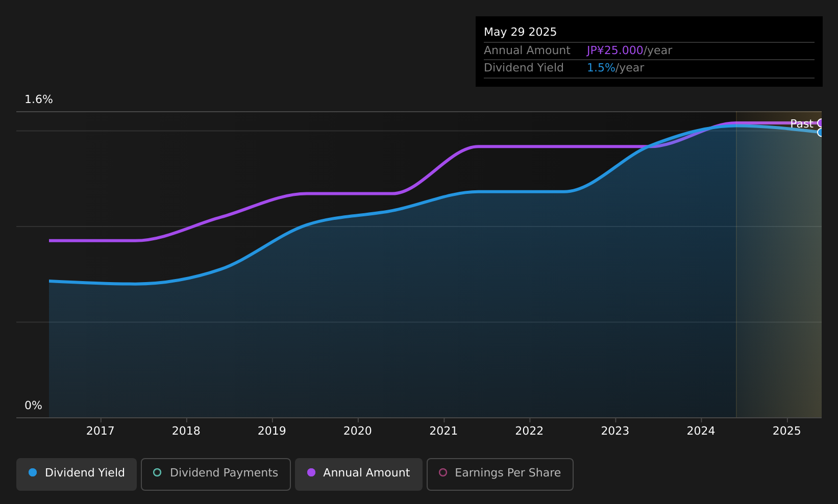Click the 'Past' label on chart
This screenshot has width=838, height=504.
pyautogui.click(x=802, y=123)
